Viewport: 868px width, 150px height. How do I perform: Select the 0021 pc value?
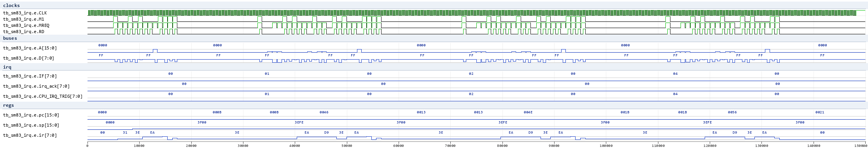click(x=820, y=112)
